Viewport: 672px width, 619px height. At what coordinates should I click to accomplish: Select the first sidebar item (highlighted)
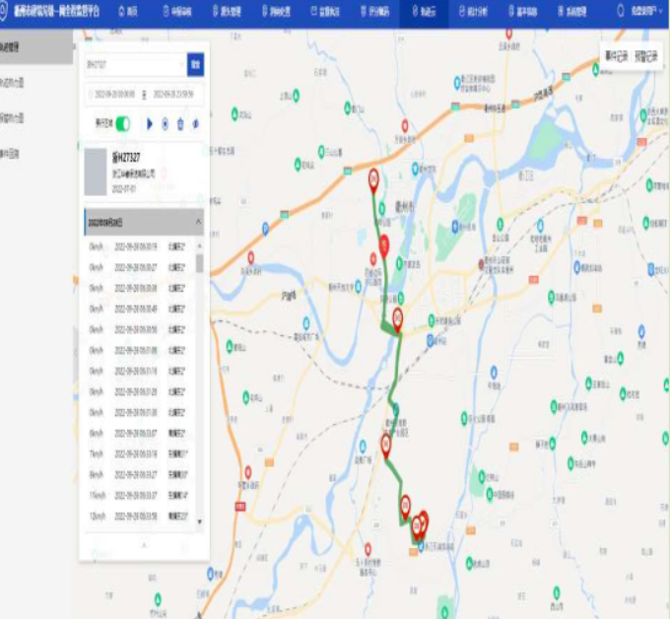tap(36, 46)
